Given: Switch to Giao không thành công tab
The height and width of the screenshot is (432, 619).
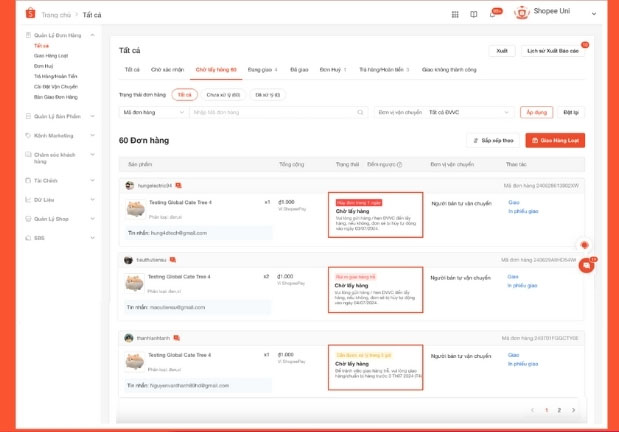Looking at the screenshot, I should pyautogui.click(x=449, y=69).
